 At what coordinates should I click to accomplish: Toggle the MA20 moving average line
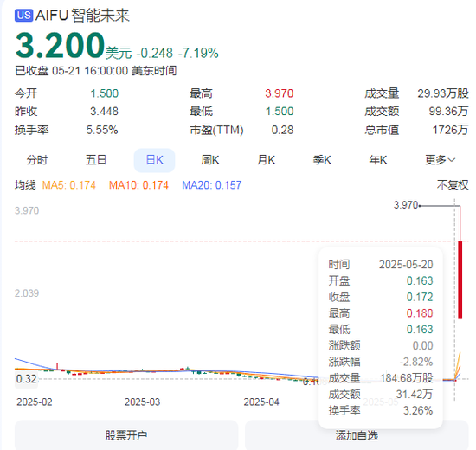[x=211, y=185]
